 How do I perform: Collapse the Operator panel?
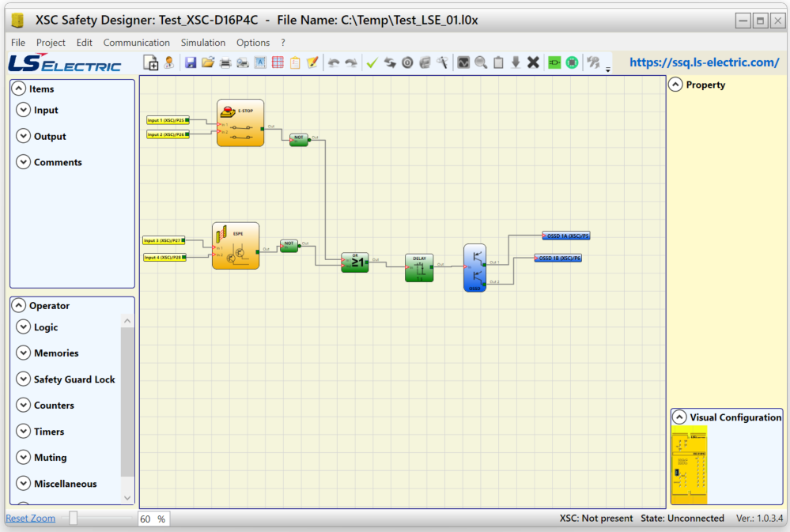coord(19,305)
